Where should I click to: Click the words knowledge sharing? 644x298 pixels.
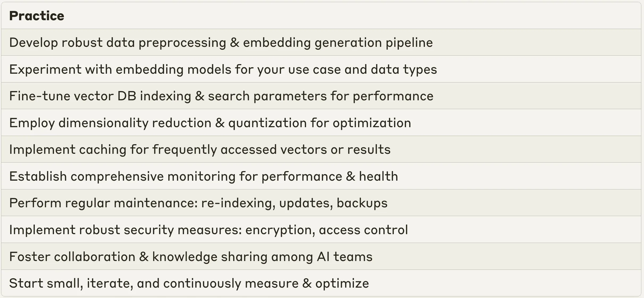(x=210, y=257)
